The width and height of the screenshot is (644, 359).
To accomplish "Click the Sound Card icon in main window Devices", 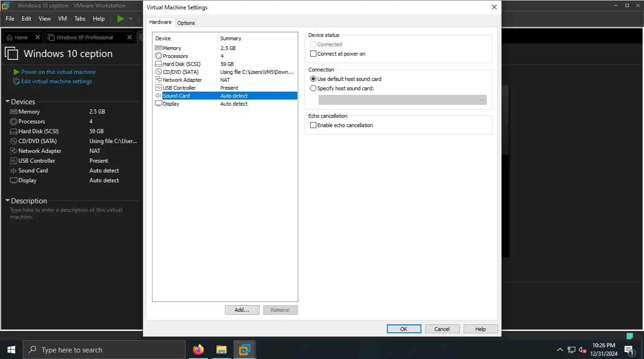I will [x=13, y=171].
